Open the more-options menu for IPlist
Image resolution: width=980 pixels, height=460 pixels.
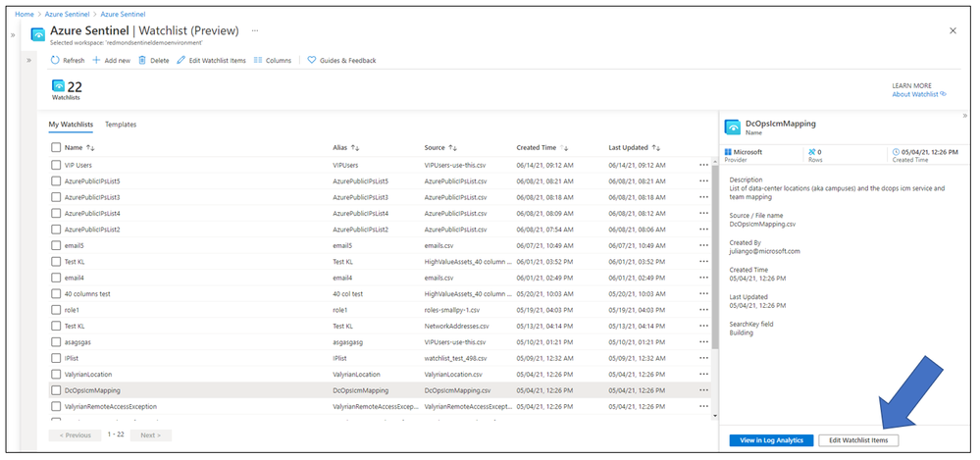(x=704, y=358)
